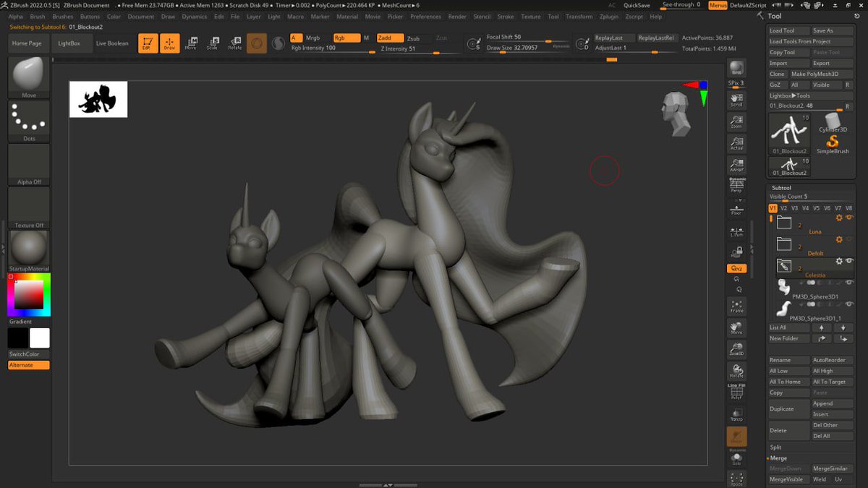Collapse the Merge section
Viewport: 868px width, 488px height.
click(778, 458)
